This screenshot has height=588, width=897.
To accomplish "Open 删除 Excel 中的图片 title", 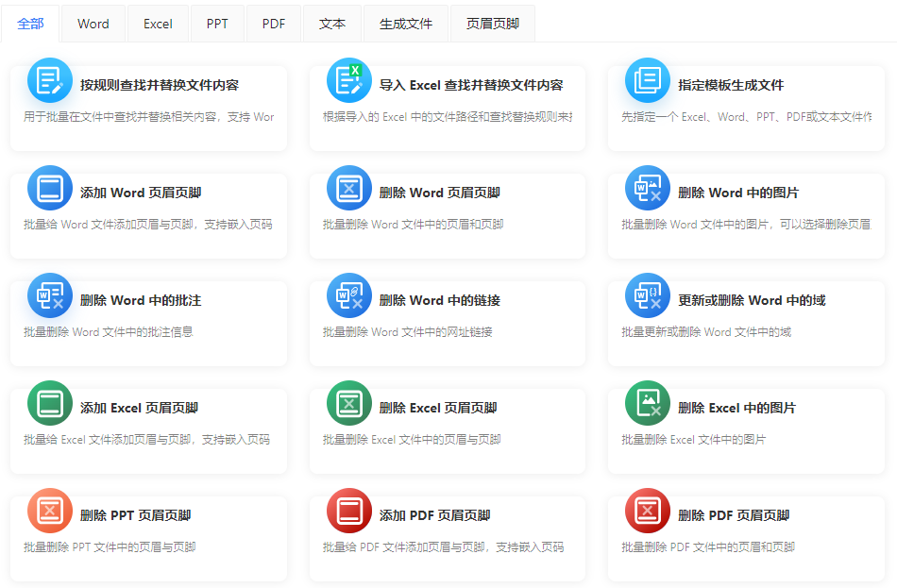I will (737, 408).
